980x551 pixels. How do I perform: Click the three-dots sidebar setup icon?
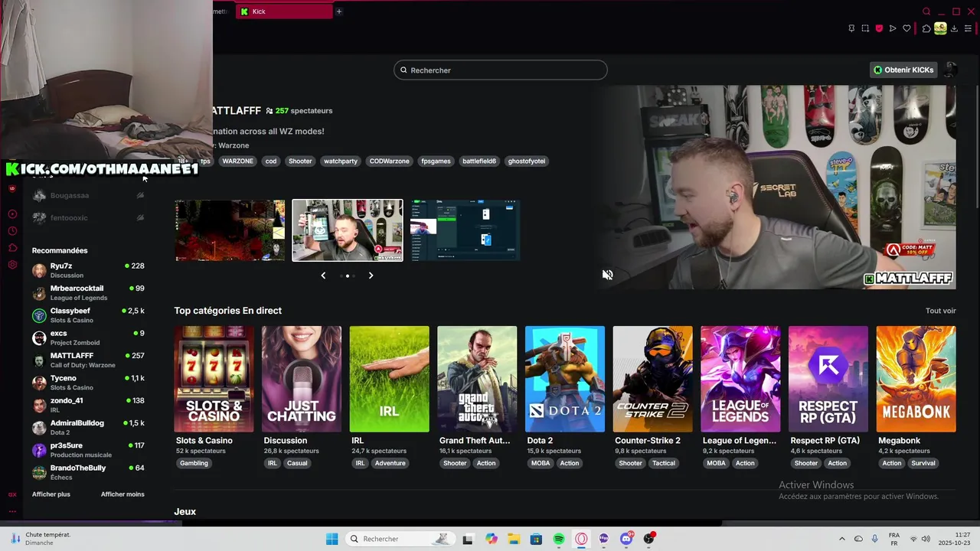12,511
